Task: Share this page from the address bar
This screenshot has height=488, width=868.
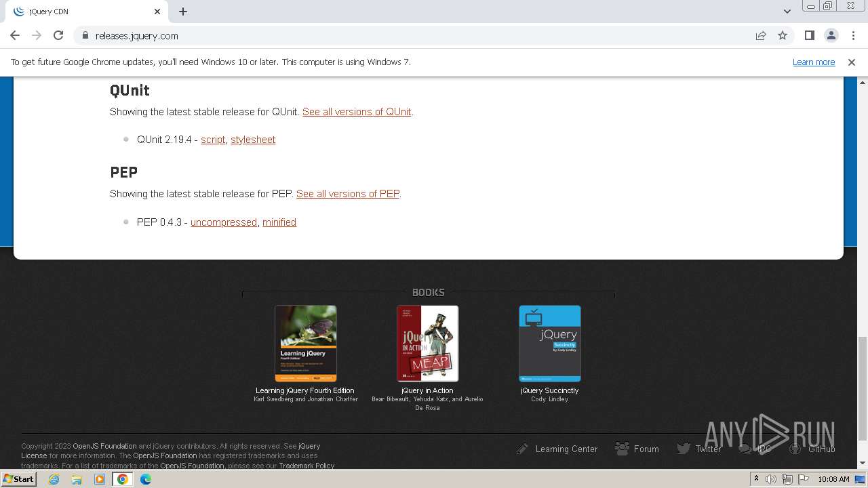Action: [x=761, y=35]
